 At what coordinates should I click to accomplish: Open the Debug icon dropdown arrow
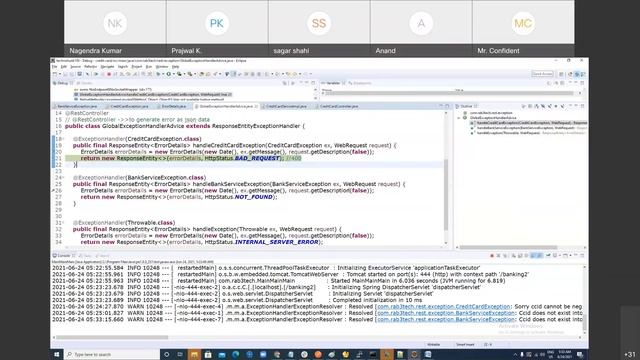point(163,74)
